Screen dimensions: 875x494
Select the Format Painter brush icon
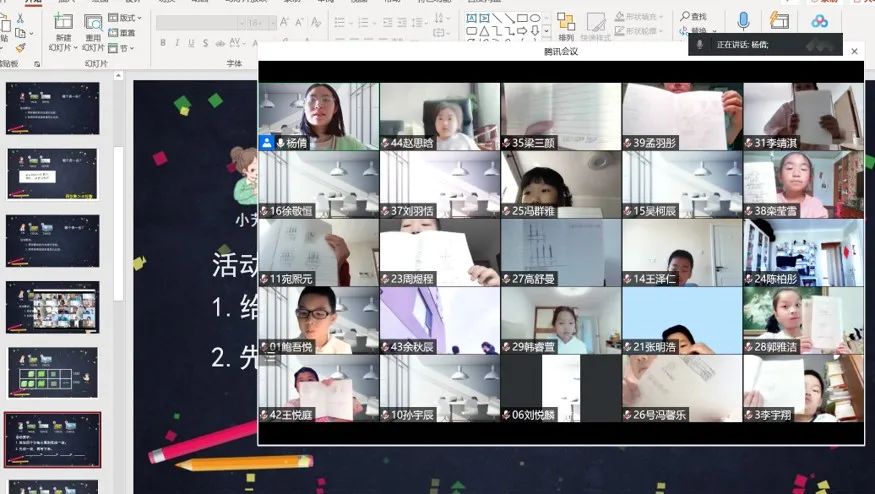[20, 49]
